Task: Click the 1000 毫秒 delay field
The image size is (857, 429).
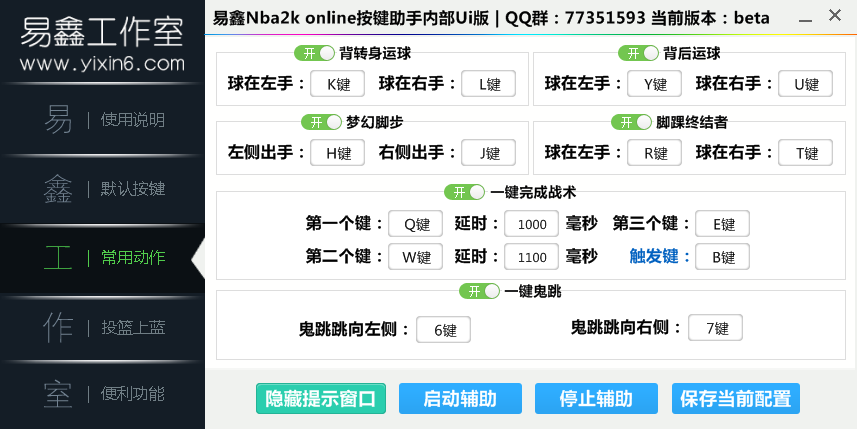Action: [x=531, y=224]
